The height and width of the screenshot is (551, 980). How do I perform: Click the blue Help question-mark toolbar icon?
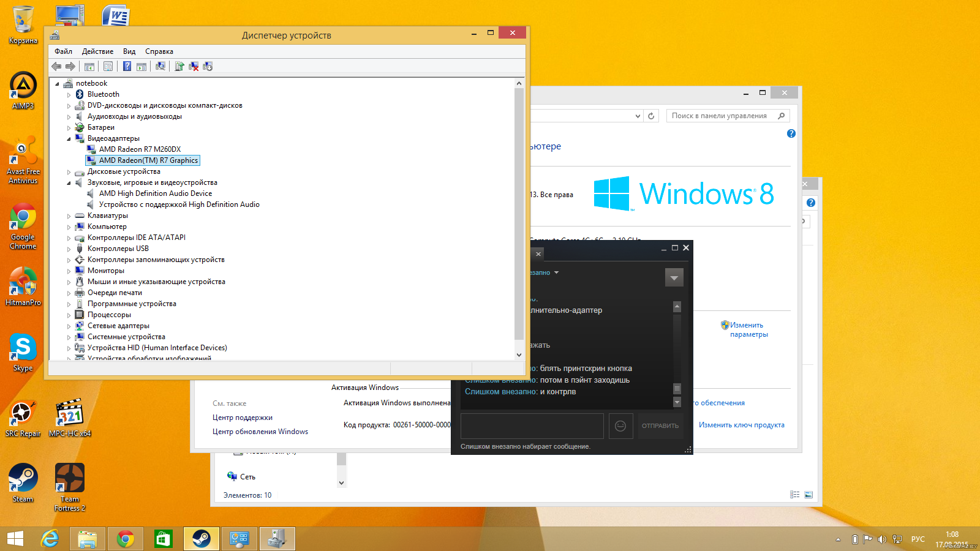(x=127, y=66)
